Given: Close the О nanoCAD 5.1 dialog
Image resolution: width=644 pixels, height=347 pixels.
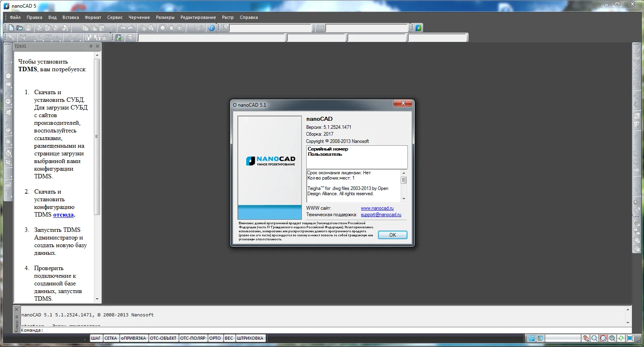Looking at the screenshot, I should pos(403,103).
